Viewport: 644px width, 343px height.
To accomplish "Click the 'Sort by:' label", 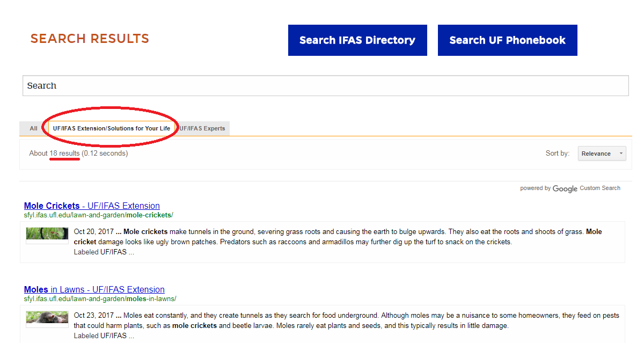I will [558, 154].
